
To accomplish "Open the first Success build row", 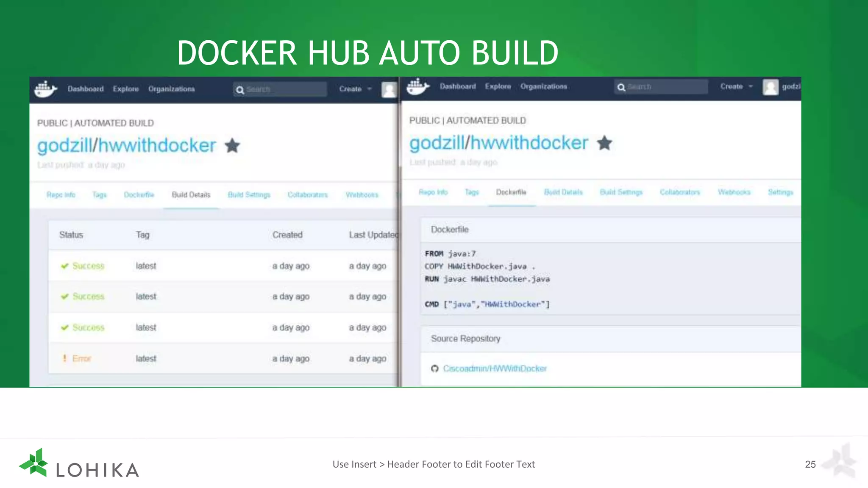I will click(223, 266).
